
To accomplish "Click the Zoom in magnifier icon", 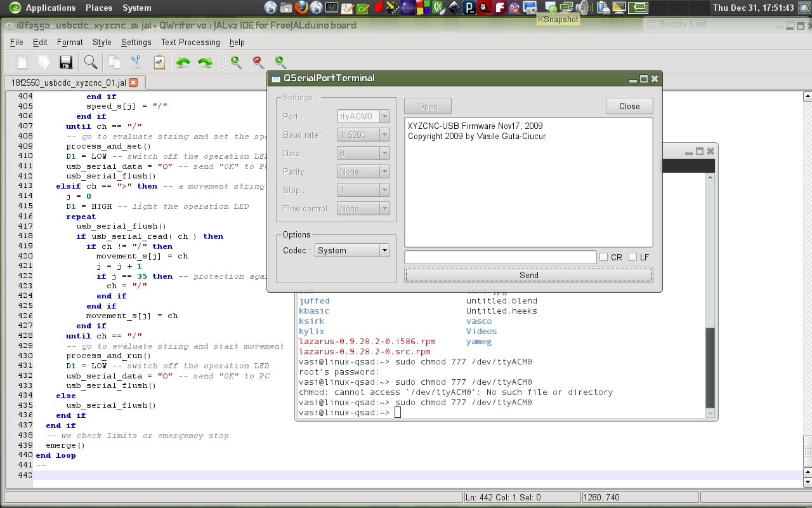I will [x=236, y=62].
